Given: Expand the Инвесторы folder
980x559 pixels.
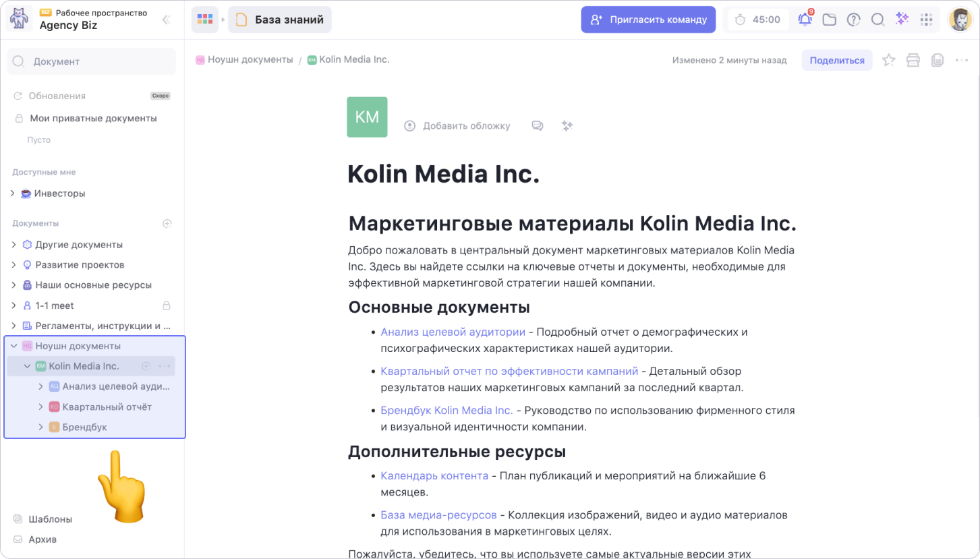Looking at the screenshot, I should click(13, 194).
